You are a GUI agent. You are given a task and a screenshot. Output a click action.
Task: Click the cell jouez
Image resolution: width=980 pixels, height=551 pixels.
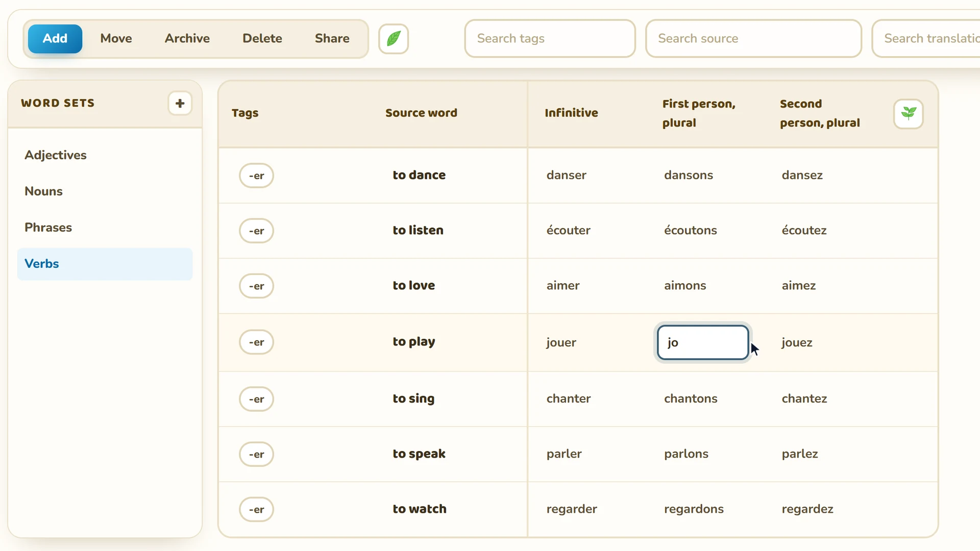797,342
